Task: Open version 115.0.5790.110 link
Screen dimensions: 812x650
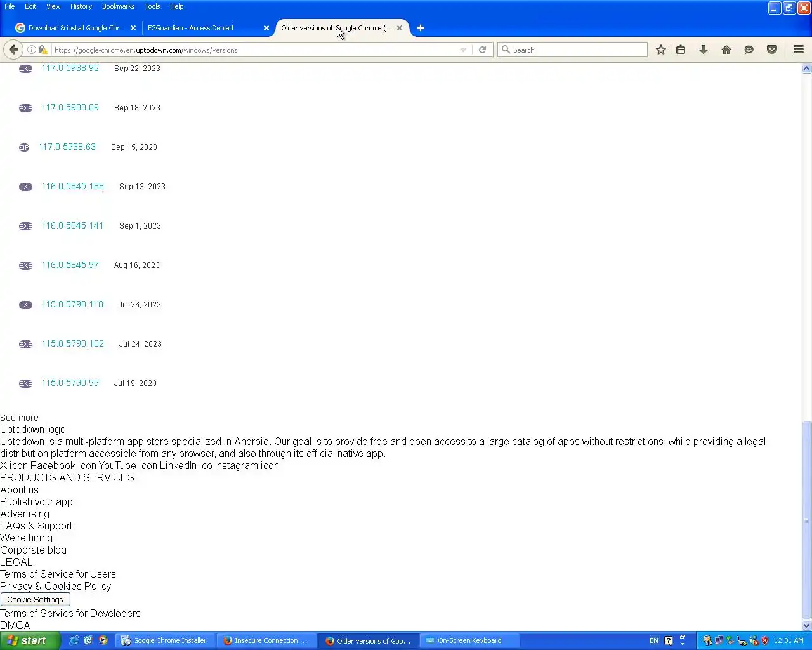Action: (72, 304)
